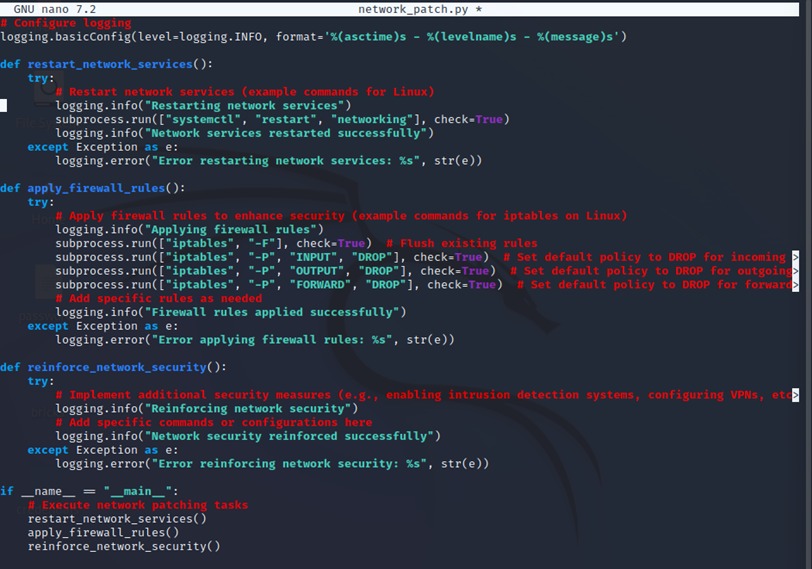
Task: Click "Error reinforcing network security: %s" line
Action: coord(272,464)
